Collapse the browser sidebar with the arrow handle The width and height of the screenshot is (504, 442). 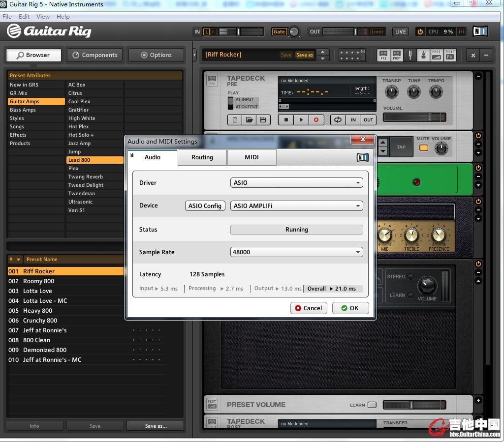[194, 55]
